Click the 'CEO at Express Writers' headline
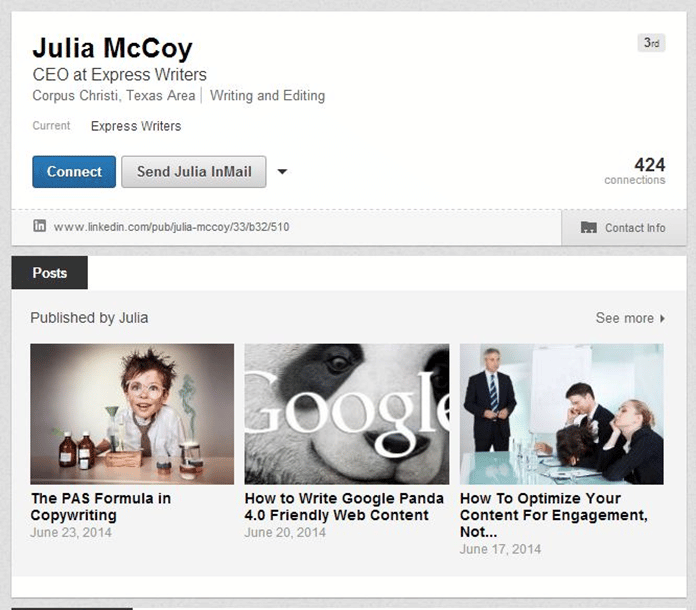 pos(119,75)
